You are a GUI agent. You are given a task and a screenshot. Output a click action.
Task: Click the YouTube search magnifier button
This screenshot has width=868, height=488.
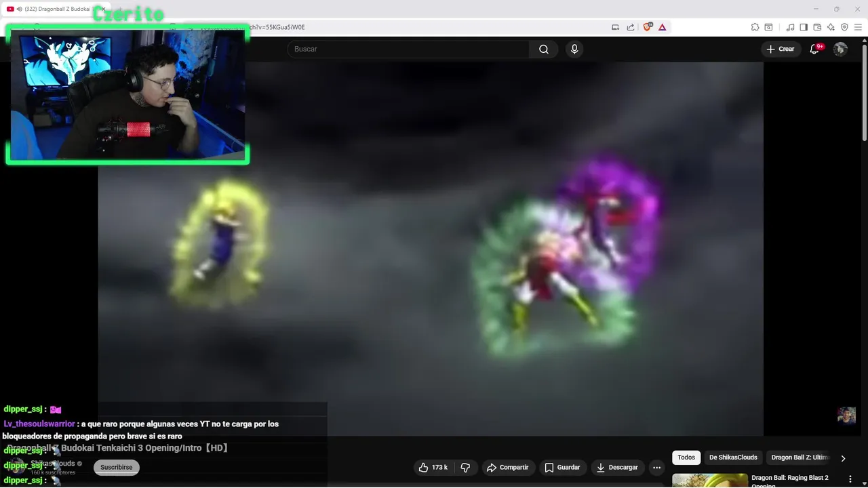(x=544, y=49)
